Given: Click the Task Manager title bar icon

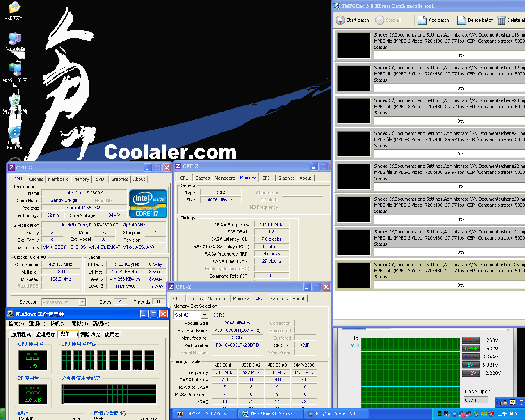Looking at the screenshot, I should (10, 314).
